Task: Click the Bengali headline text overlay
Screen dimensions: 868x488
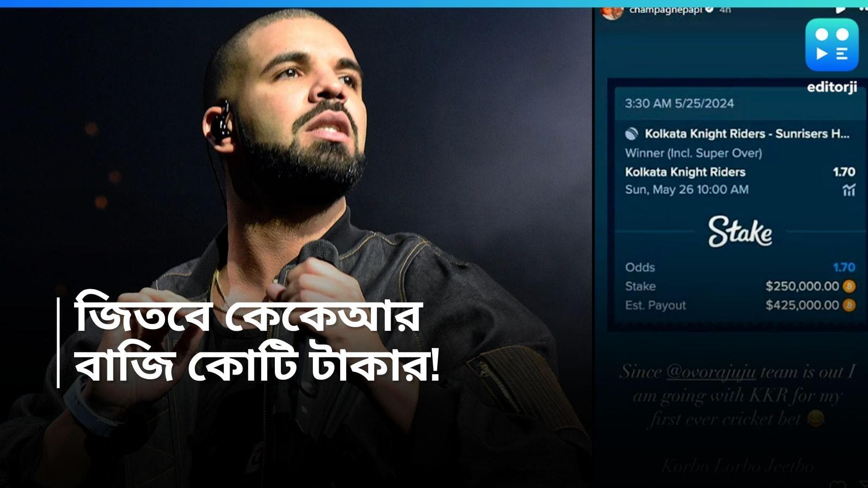Action: point(257,343)
